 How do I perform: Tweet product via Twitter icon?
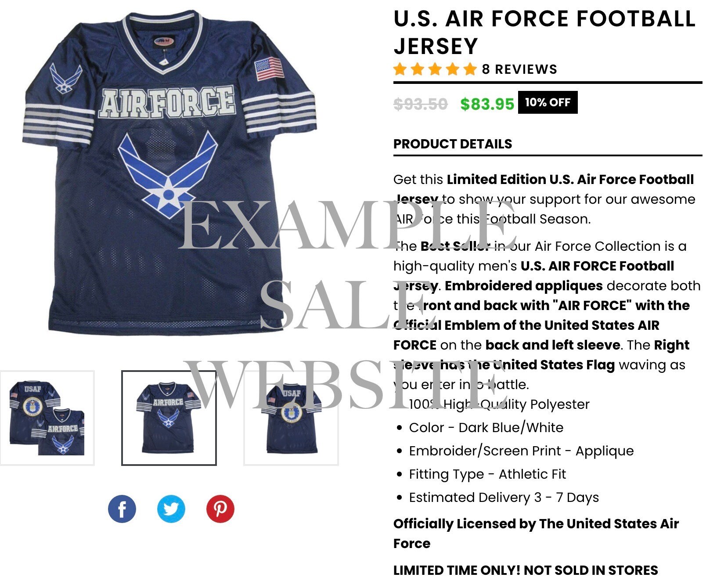(x=171, y=509)
